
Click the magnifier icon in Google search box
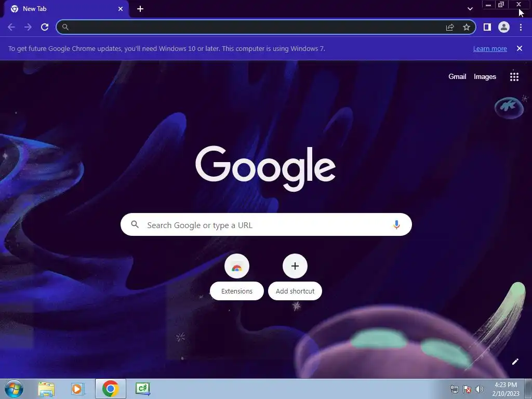coord(135,224)
